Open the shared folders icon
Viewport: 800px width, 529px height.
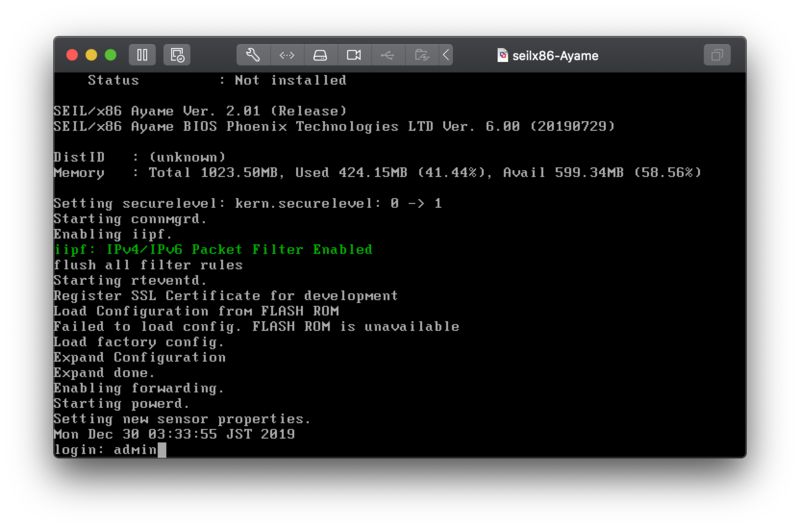coord(421,55)
